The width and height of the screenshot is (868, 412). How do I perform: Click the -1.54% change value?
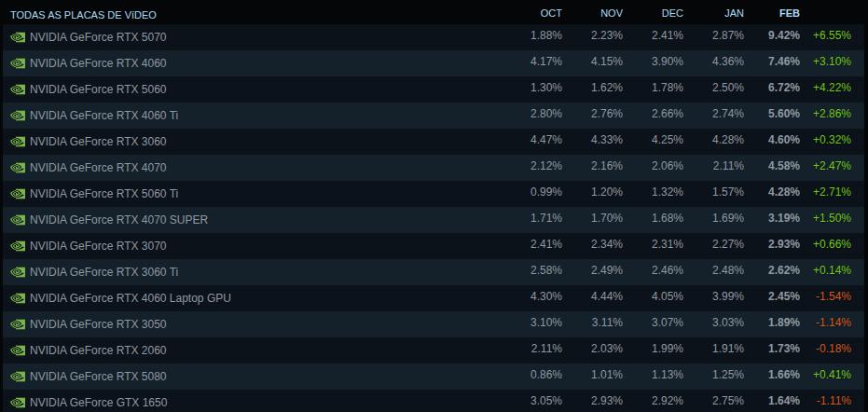[x=833, y=296]
